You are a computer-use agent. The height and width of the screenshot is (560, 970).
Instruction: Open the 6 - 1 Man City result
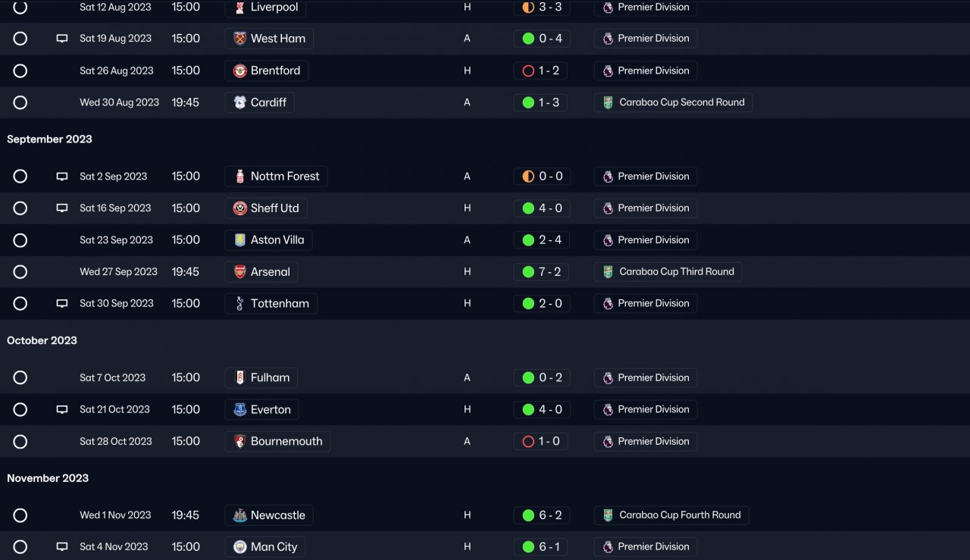pos(542,546)
